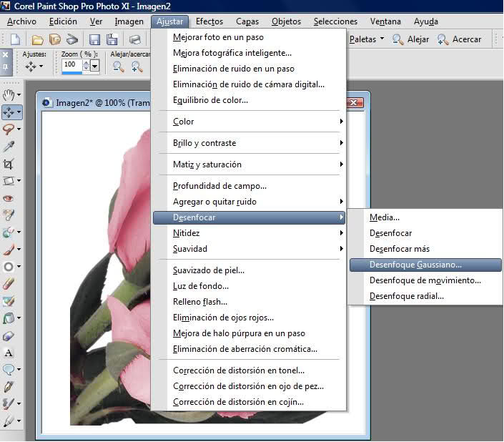
Task: Expand the Pan tool flyout arrow
Action: [19, 95]
